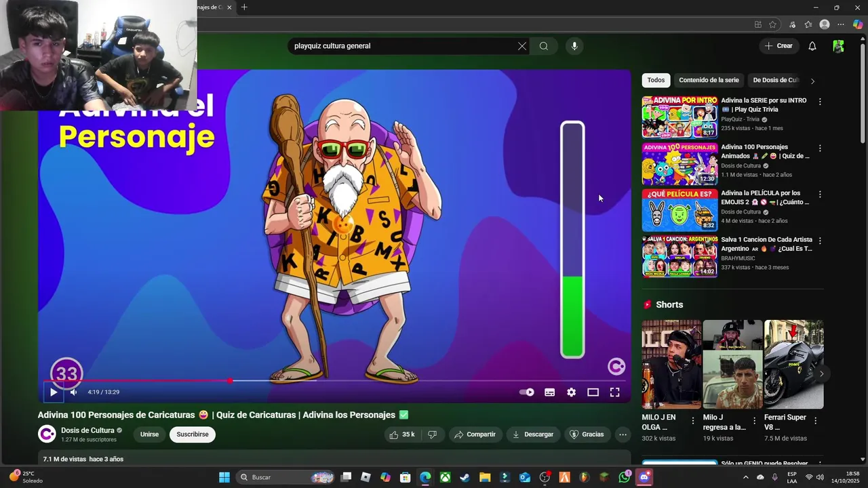Start voice search with microphone icon
The width and height of the screenshot is (868, 488).
(x=574, y=46)
